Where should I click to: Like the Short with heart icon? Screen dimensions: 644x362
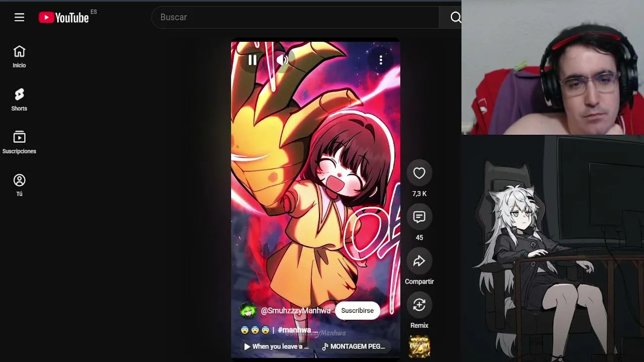419,173
